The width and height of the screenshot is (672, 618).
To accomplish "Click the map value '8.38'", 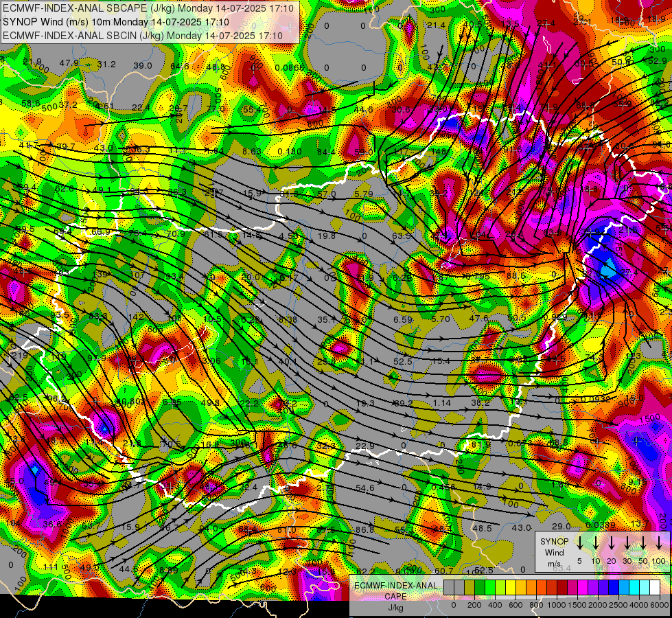I will click(288, 319).
